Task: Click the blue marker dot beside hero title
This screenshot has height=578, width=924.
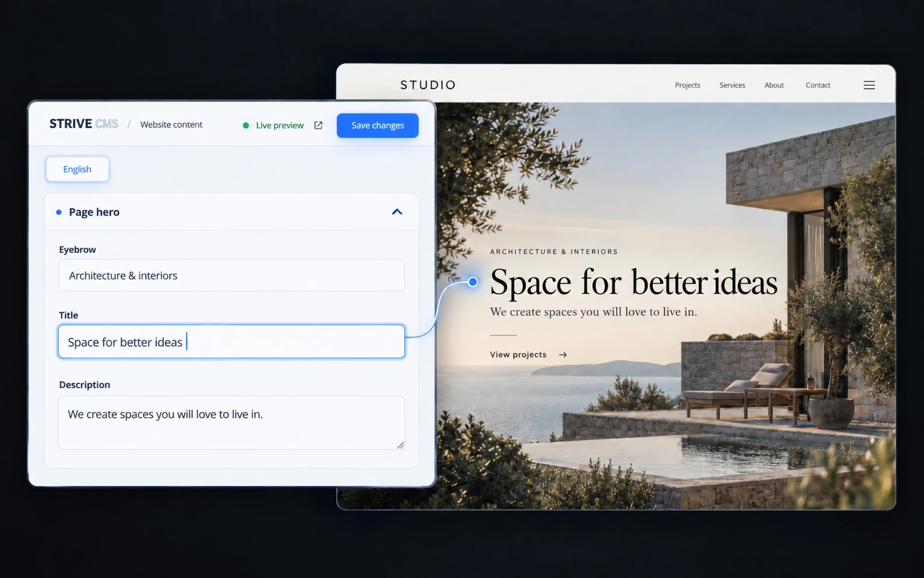Action: tap(473, 282)
